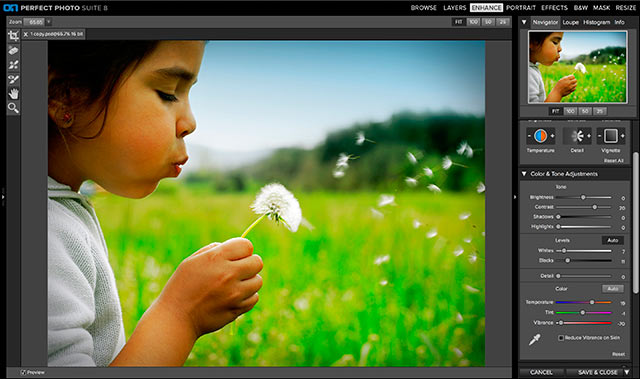Click FIT in the top toolbar

(458, 22)
